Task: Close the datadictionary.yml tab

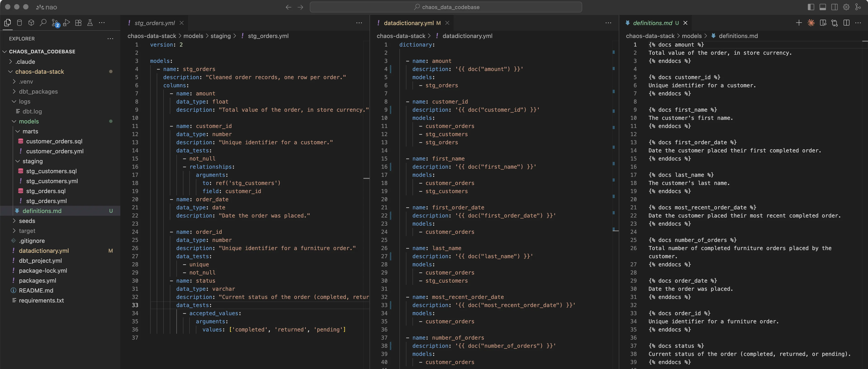Action: coord(447,23)
